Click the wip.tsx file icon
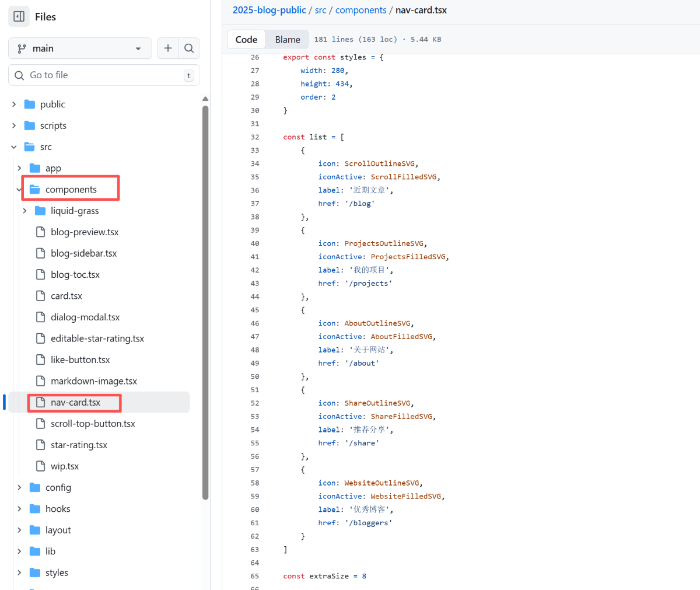 tap(40, 466)
